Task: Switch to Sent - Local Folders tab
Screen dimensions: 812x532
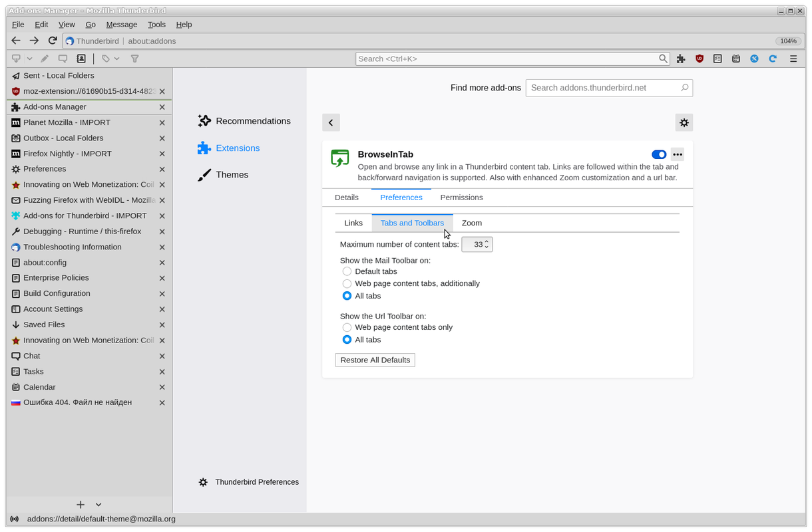Action: tap(89, 76)
